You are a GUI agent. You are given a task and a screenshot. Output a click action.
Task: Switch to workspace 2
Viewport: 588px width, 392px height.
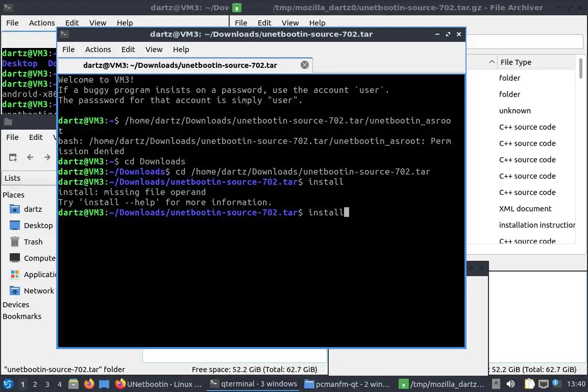tap(35, 384)
